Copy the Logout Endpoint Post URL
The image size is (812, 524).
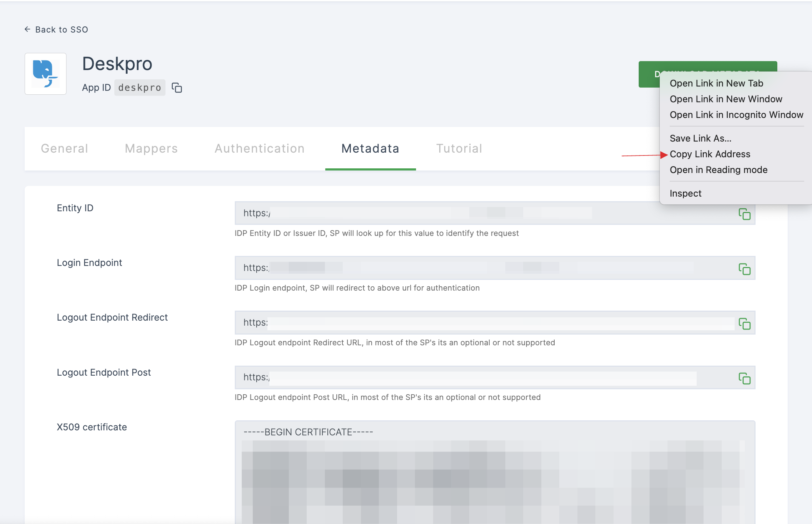point(744,378)
